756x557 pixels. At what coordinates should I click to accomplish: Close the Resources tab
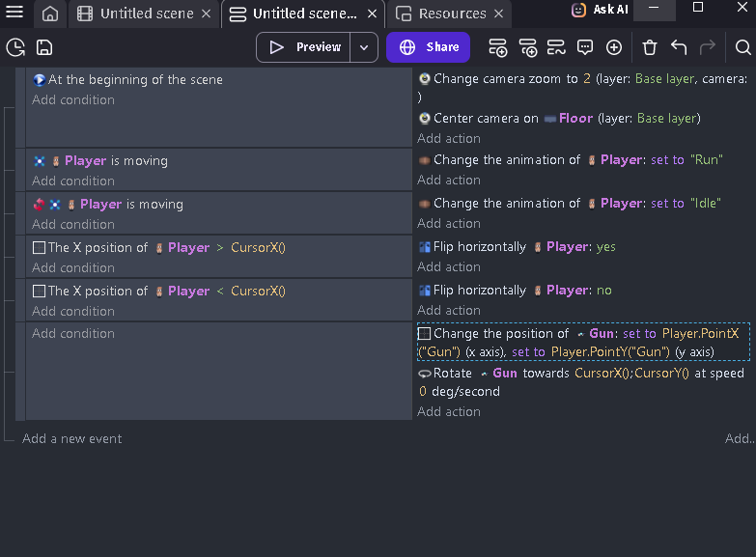coord(498,14)
